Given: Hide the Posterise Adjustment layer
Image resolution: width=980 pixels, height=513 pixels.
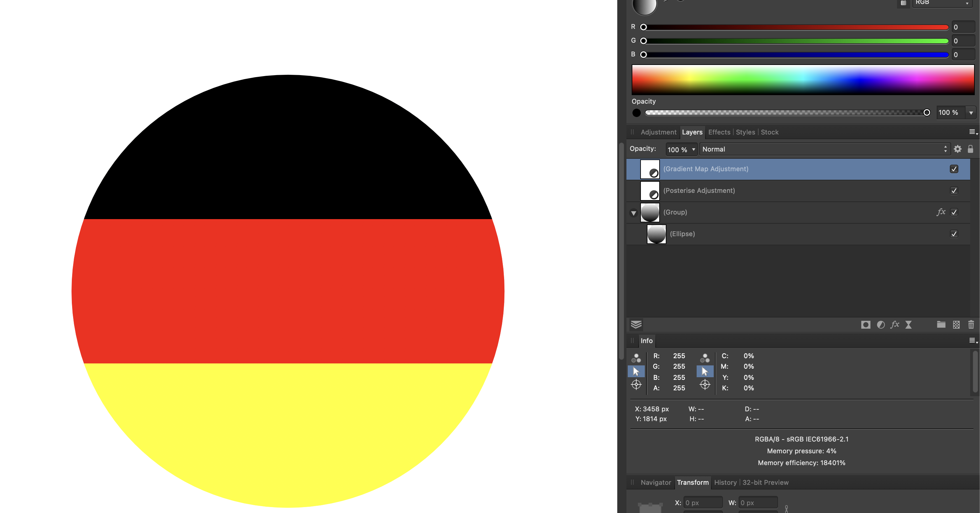Looking at the screenshot, I should 954,191.
